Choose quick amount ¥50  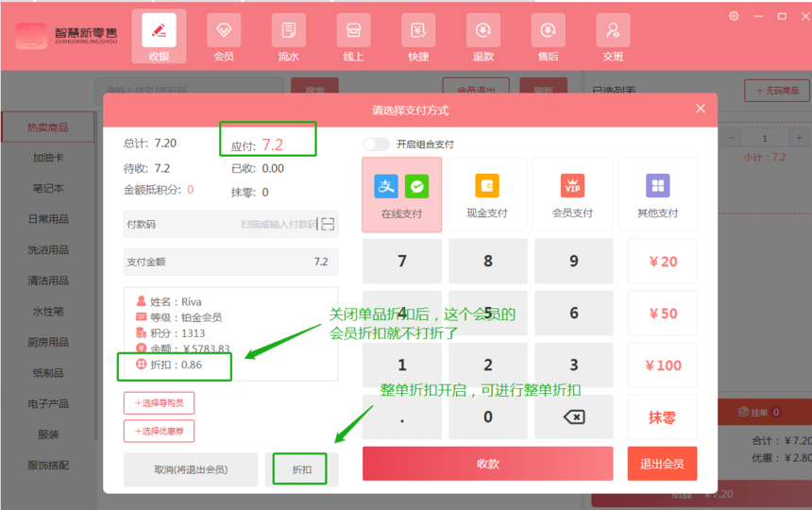(662, 313)
